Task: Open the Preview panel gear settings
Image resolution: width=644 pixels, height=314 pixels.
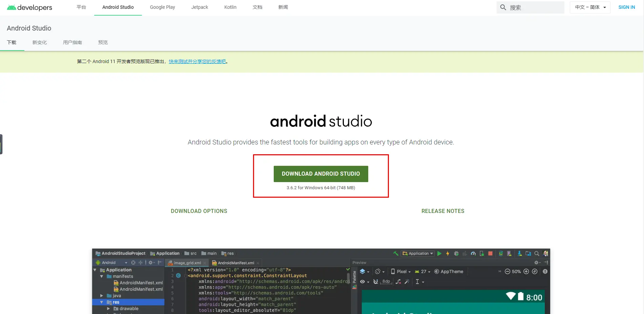Action: (x=537, y=262)
